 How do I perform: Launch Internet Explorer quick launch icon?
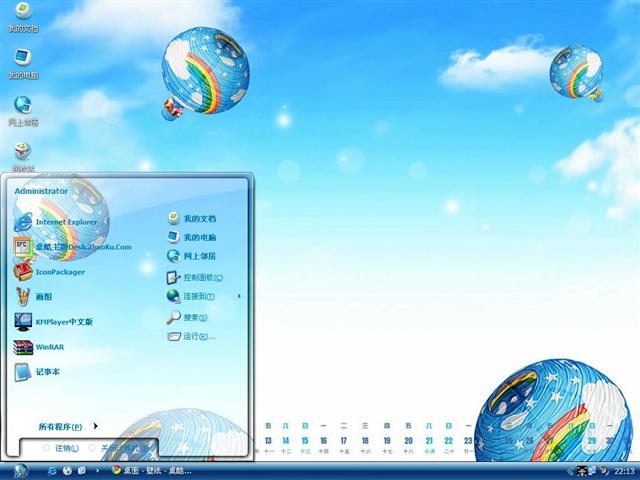pos(52,471)
